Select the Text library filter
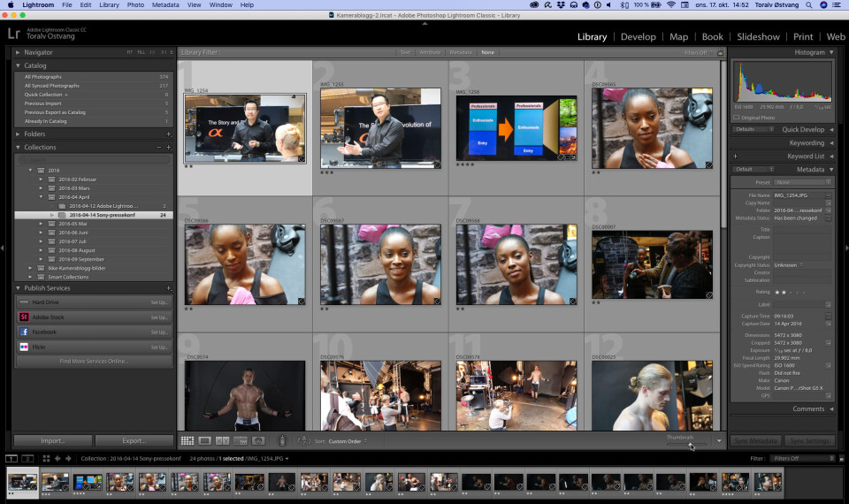This screenshot has height=504, width=849. click(405, 52)
